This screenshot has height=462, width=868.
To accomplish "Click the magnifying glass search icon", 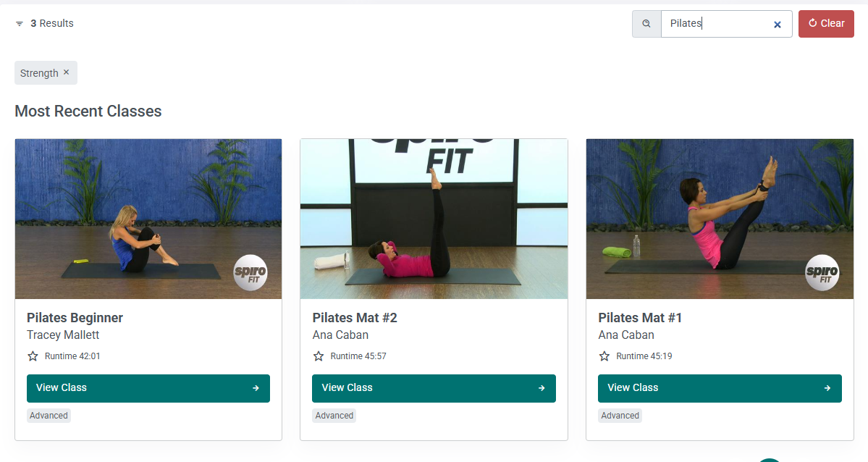I will [646, 23].
